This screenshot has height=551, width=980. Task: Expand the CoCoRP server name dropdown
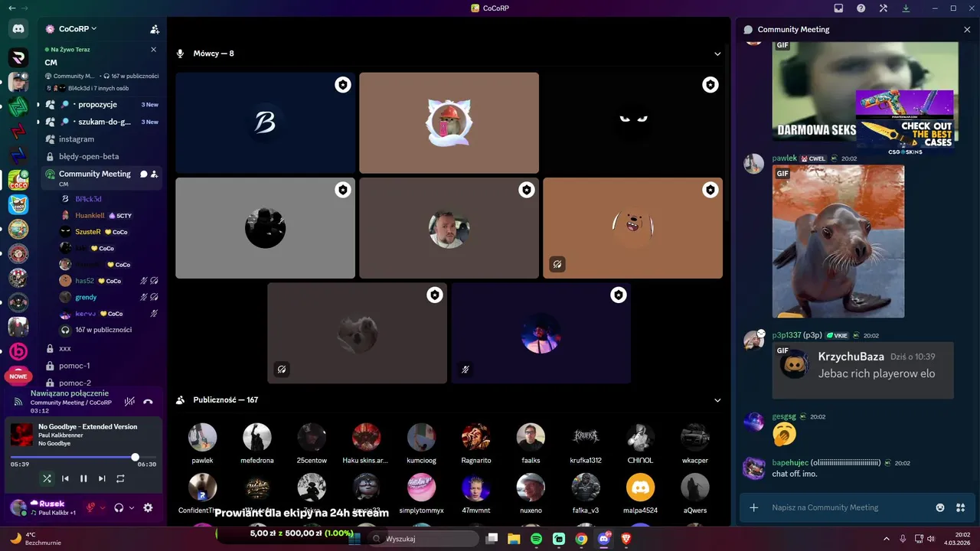click(x=94, y=29)
